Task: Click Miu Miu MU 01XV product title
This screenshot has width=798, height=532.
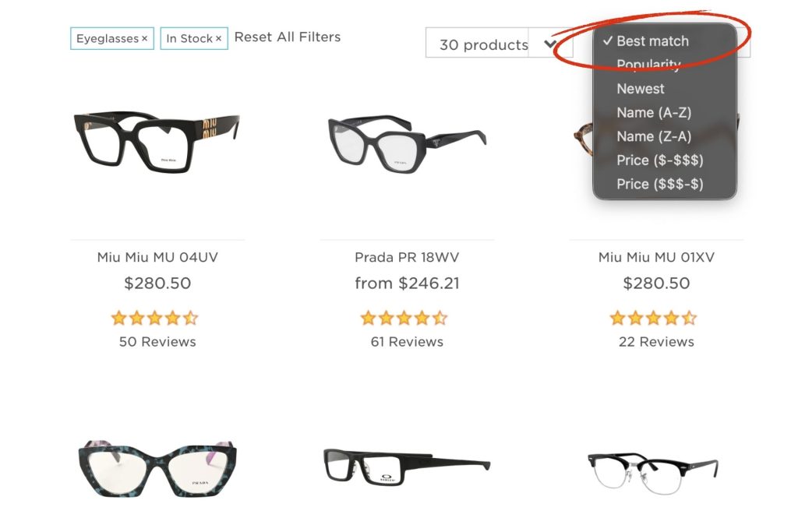Action: (x=656, y=257)
